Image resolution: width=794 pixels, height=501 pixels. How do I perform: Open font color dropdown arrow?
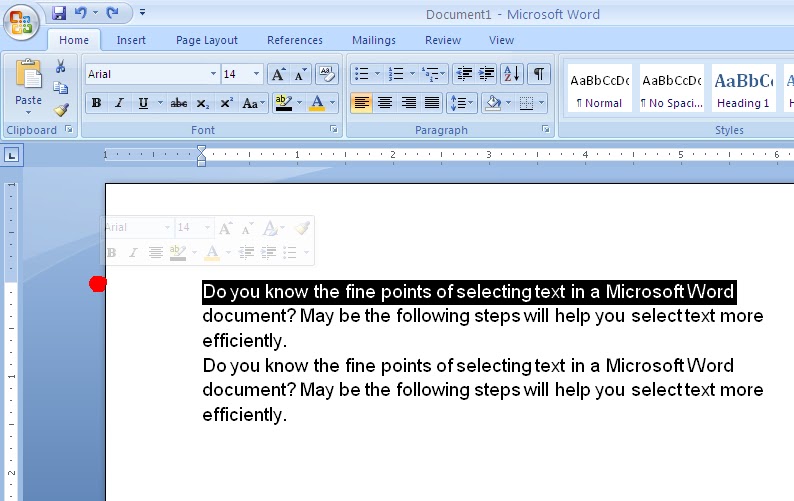(x=333, y=103)
